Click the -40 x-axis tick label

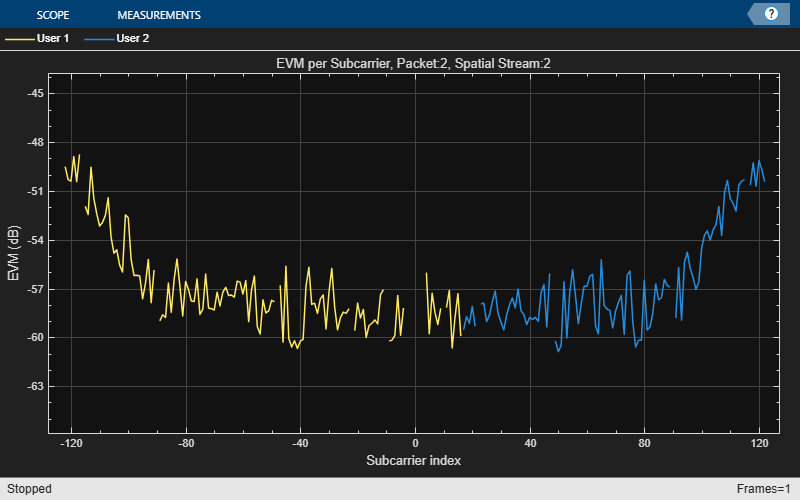[x=300, y=442]
